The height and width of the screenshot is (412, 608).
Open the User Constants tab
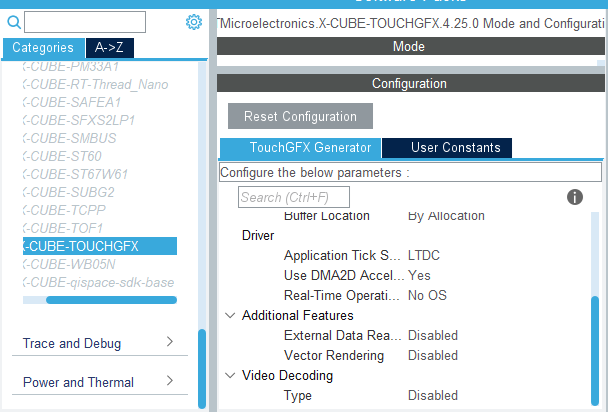[x=447, y=148]
